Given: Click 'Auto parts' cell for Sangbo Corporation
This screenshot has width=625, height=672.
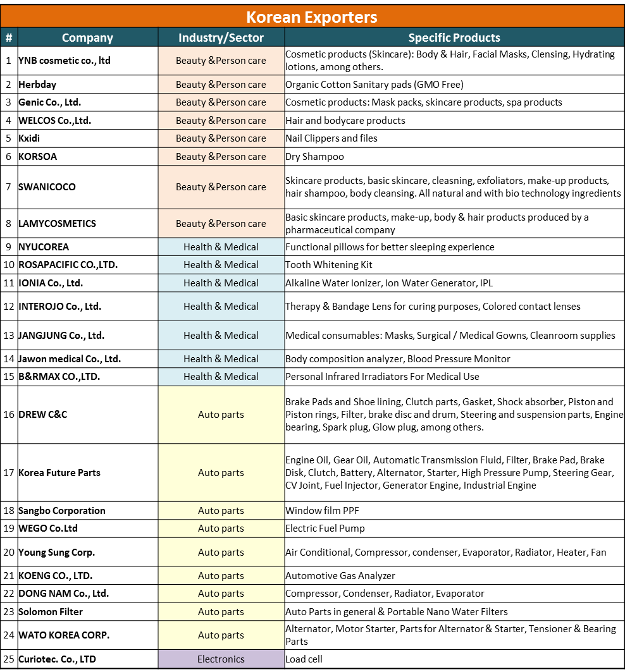Looking at the screenshot, I should tap(221, 510).
